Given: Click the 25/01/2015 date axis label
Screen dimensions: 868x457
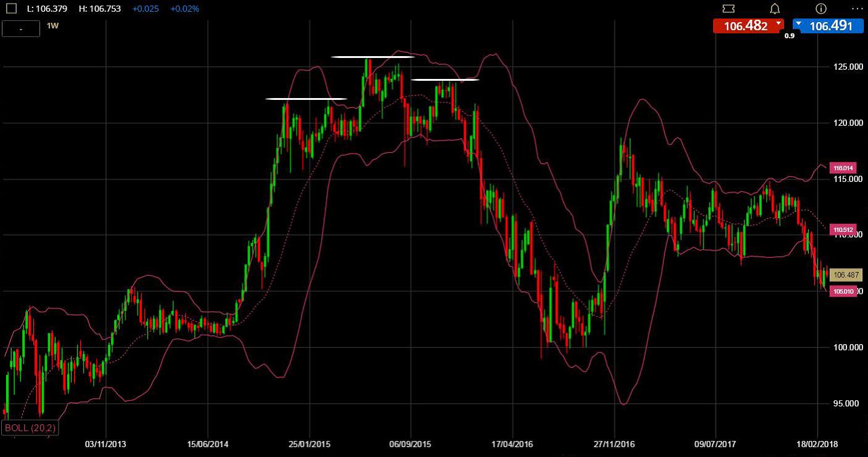Looking at the screenshot, I should pos(309,444).
